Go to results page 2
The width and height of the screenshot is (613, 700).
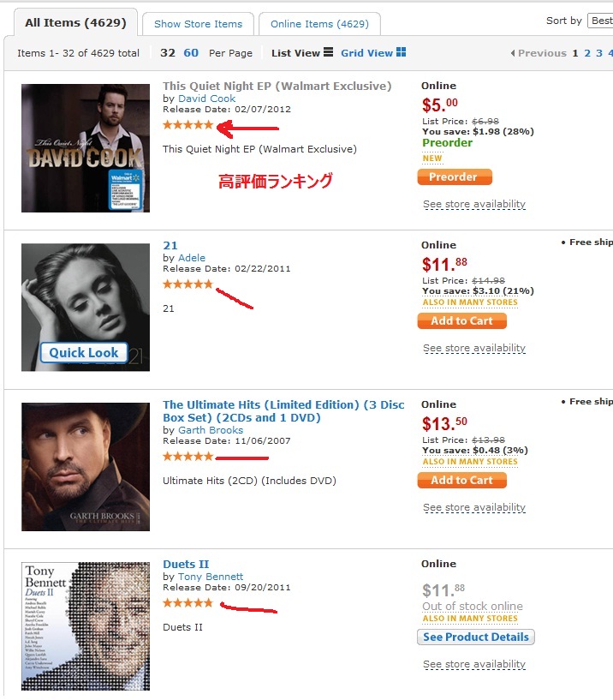tap(587, 53)
